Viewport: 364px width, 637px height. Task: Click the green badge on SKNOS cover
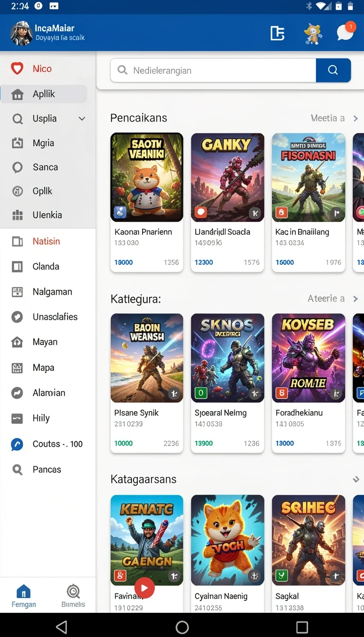(x=201, y=393)
